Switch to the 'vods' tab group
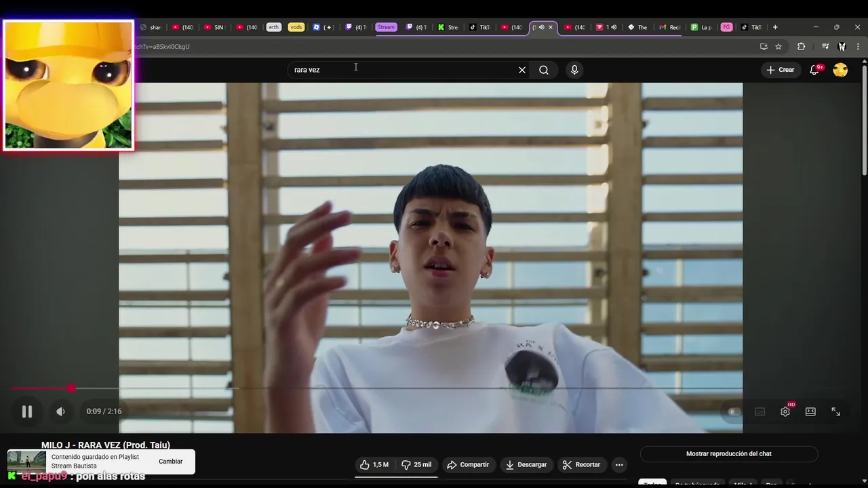 [296, 27]
